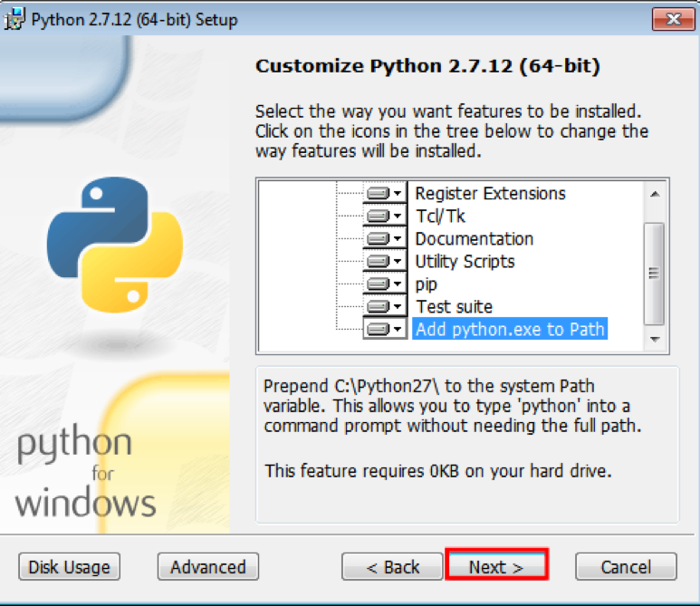The height and width of the screenshot is (606, 700).
Task: Click the installer icon in the title bar
Action: (15, 20)
